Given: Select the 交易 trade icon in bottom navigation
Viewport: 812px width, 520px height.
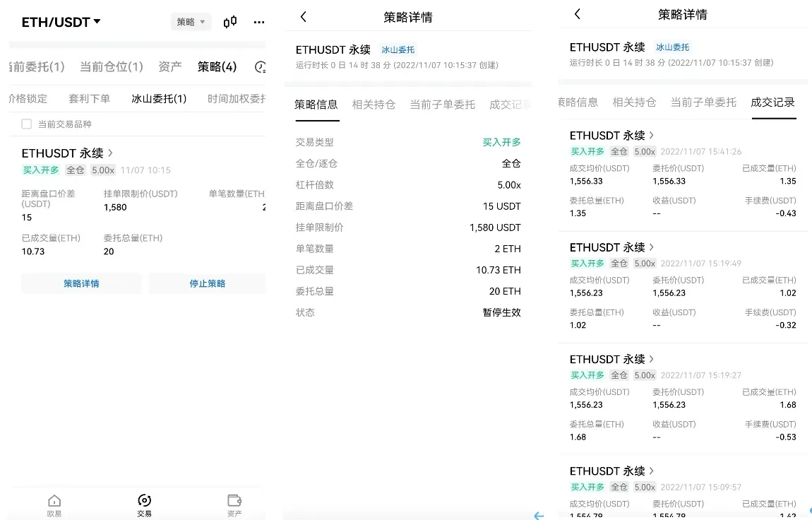Looking at the screenshot, I should [144, 504].
